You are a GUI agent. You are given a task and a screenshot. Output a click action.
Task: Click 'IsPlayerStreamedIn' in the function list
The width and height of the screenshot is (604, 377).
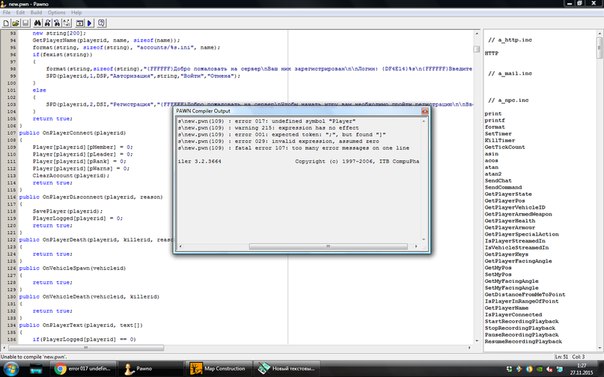[515, 241]
